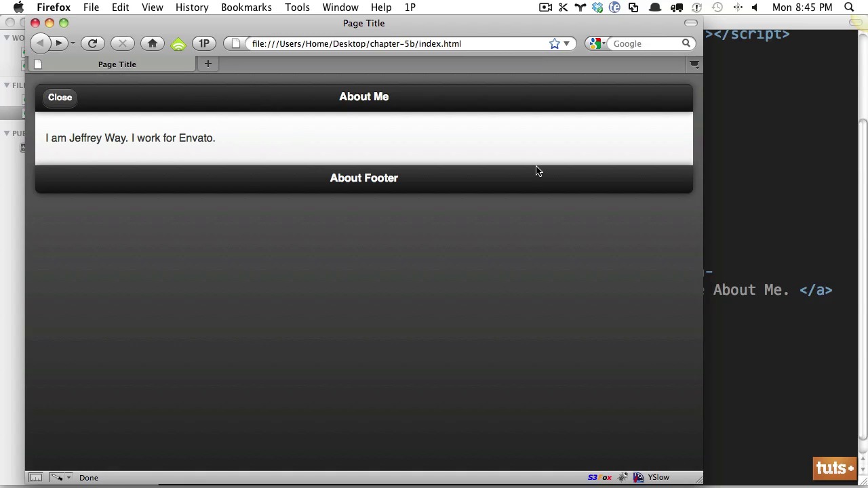Click the text 'I am Jeffrey Way. I work for Envato.'
Screen dimensions: 868x488
point(130,138)
